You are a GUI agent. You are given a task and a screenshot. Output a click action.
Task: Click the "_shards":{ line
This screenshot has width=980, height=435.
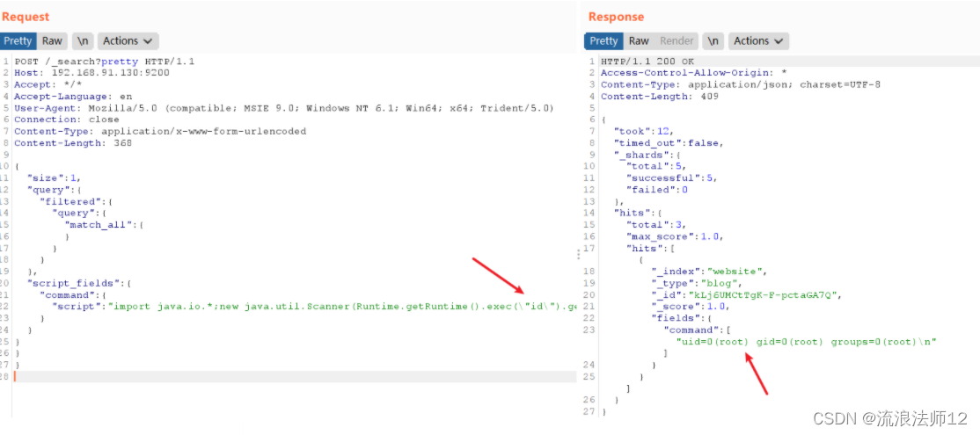point(647,155)
